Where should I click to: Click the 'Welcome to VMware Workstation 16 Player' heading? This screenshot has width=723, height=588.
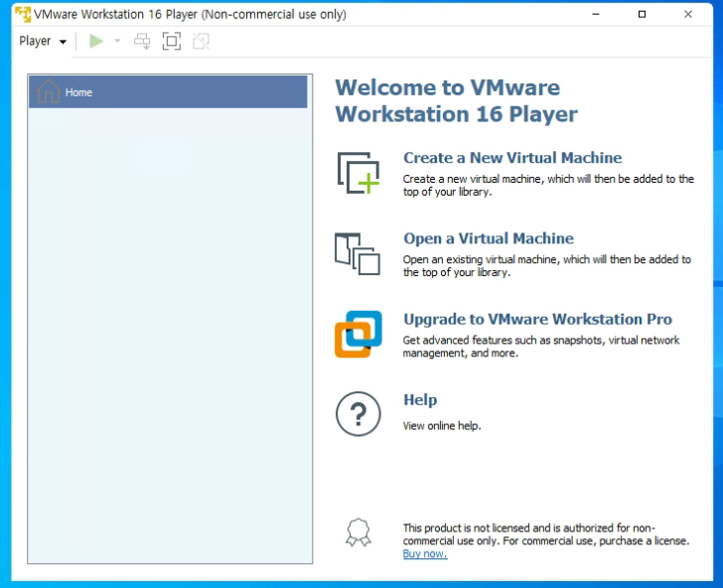456,101
